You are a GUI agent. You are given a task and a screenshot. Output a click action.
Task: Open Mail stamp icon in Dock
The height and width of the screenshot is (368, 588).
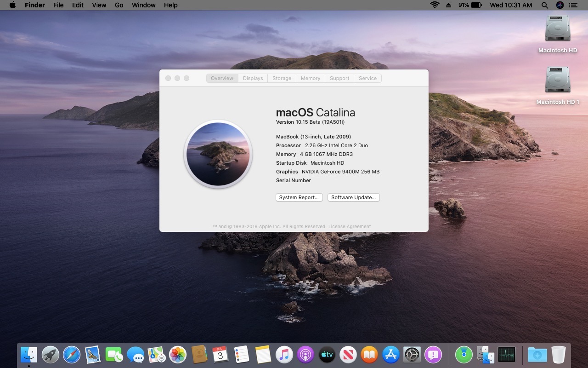pos(93,355)
